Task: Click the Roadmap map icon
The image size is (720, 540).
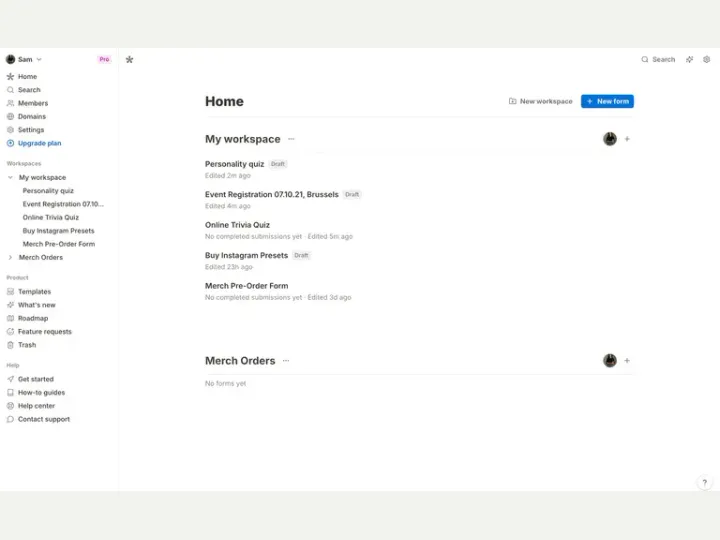Action: coord(11,318)
